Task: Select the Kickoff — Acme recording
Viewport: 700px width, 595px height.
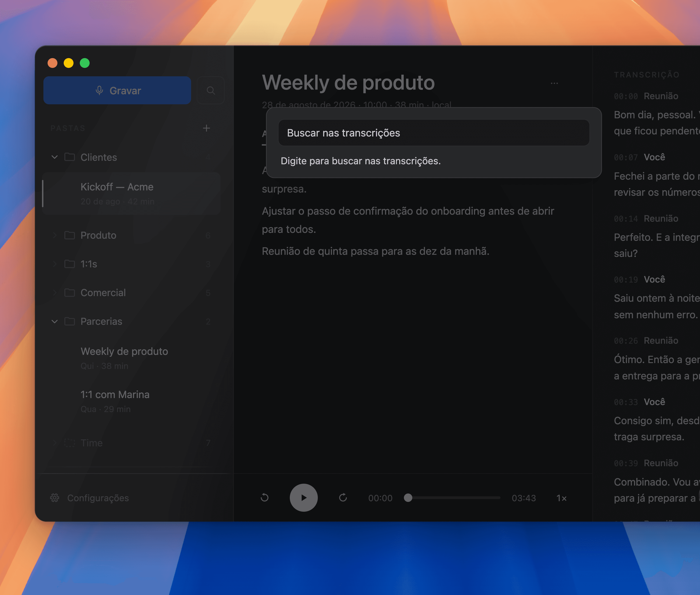Action: pos(131,194)
